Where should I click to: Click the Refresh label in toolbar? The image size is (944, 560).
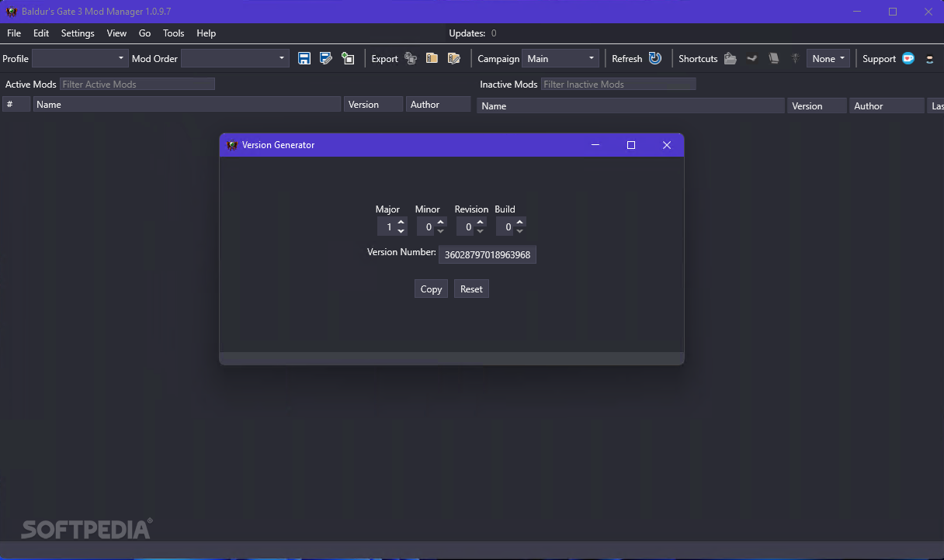(x=626, y=58)
